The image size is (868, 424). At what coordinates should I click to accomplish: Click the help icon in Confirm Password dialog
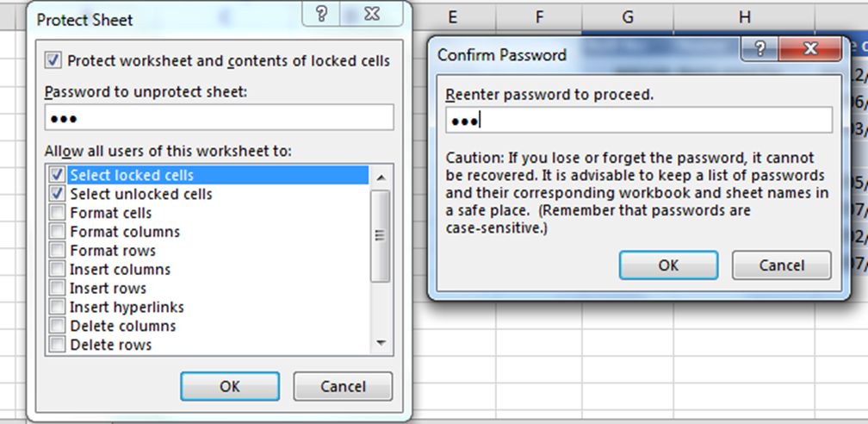pyautogui.click(x=760, y=49)
